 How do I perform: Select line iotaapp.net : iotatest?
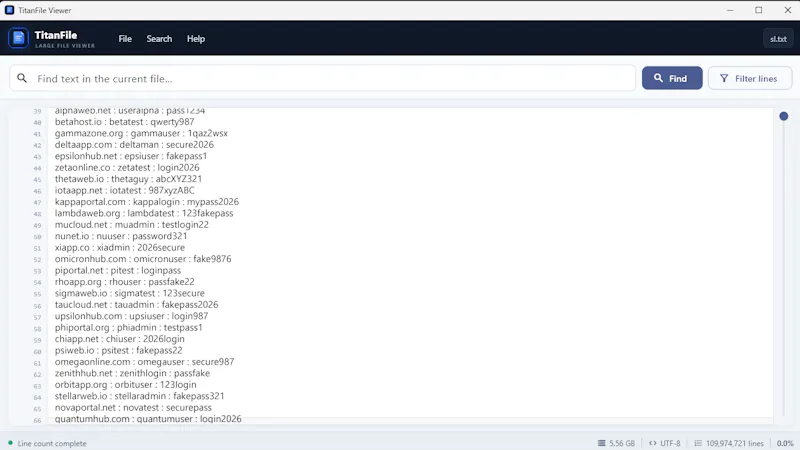point(124,190)
